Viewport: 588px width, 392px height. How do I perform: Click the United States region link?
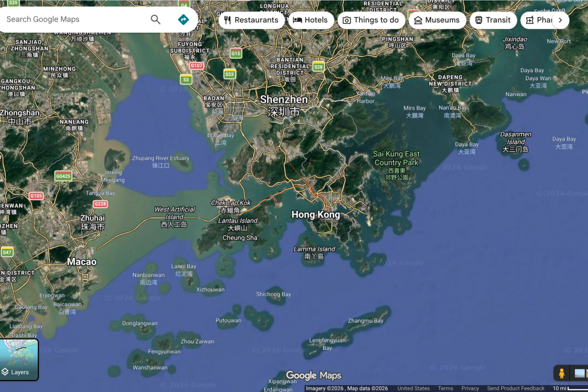414,388
